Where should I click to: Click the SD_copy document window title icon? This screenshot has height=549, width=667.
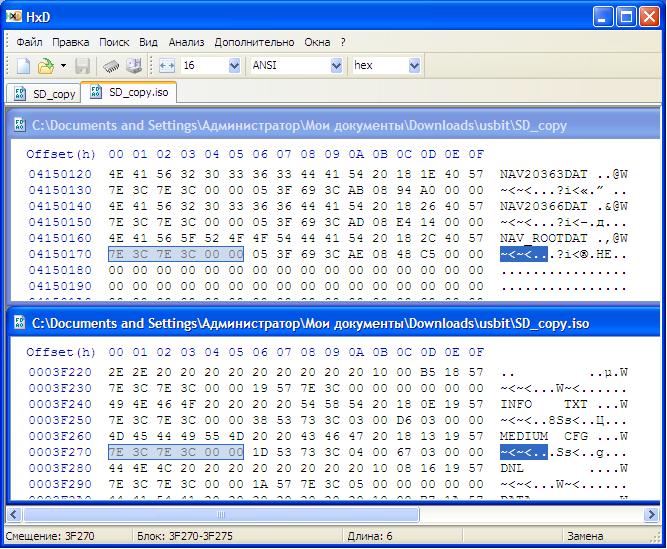point(20,125)
